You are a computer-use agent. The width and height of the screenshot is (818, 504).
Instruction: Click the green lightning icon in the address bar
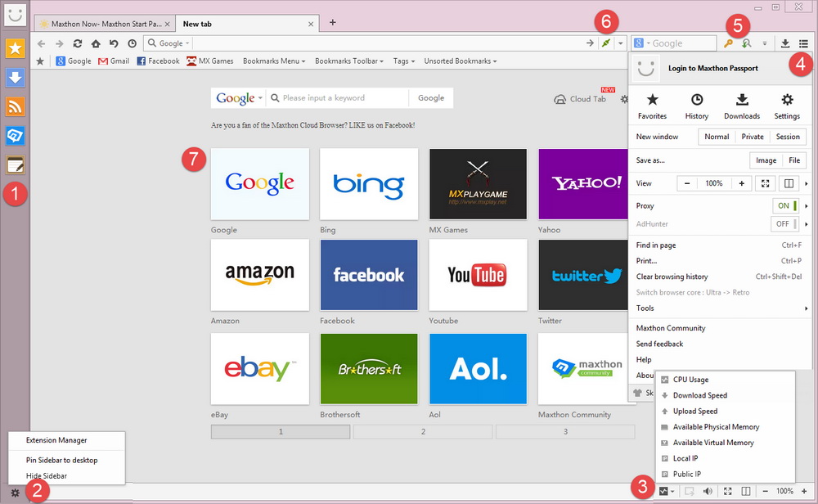[x=605, y=43]
